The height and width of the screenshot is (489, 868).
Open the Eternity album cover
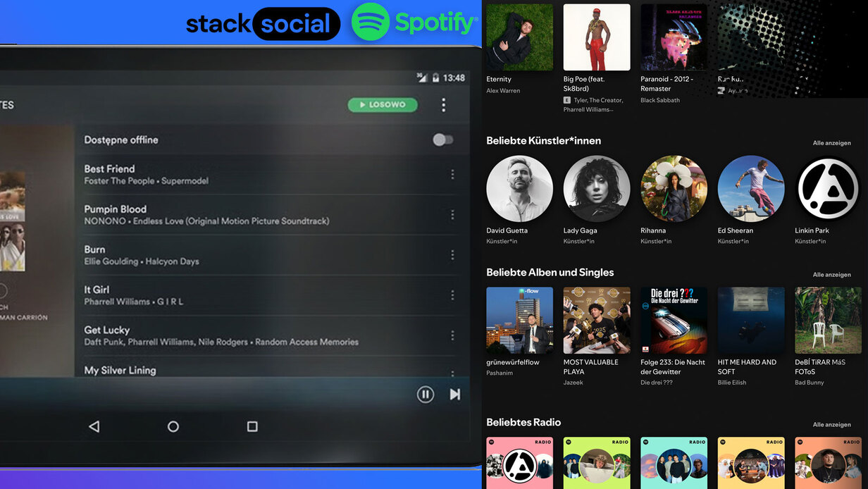520,37
